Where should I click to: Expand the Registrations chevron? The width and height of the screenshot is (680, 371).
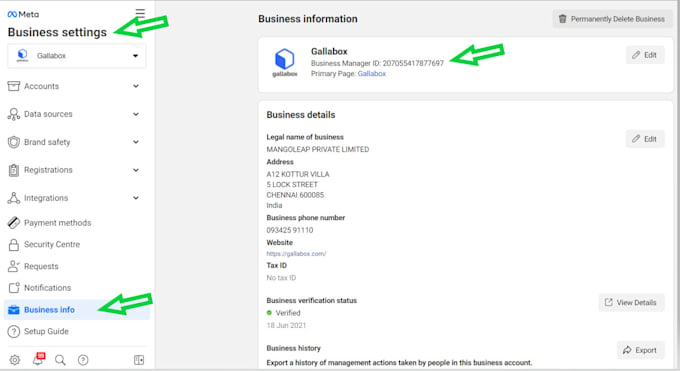coord(136,170)
